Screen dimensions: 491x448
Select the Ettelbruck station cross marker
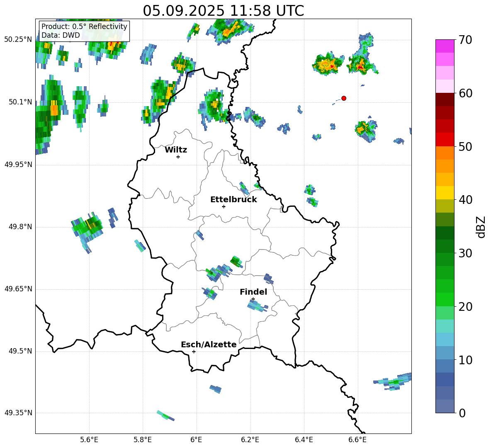[x=224, y=206]
